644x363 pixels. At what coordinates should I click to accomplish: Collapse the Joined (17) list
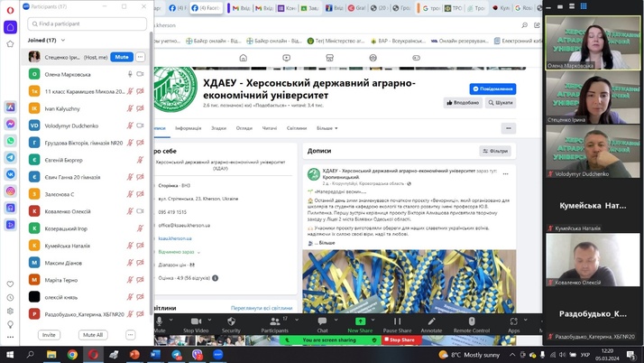coord(63,41)
